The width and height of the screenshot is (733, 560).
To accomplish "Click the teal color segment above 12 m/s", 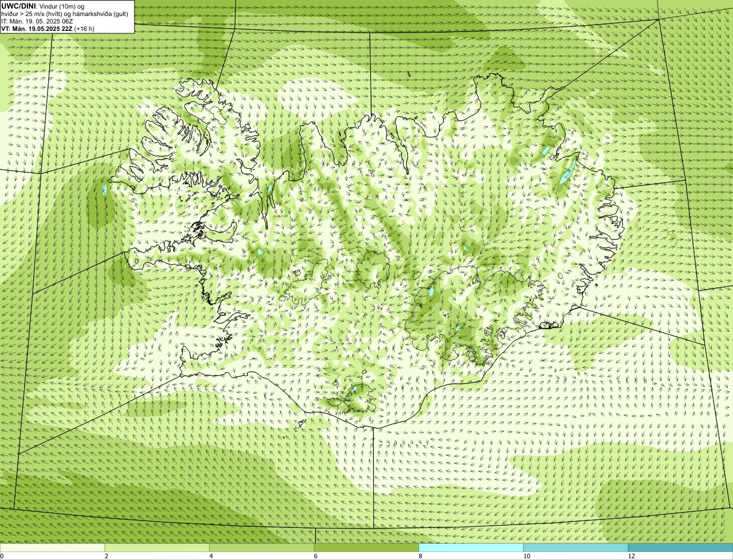I will coord(680,547).
